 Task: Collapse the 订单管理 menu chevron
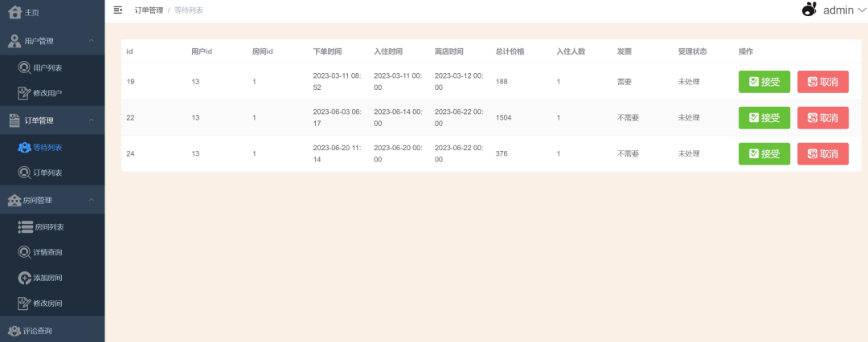click(x=92, y=120)
